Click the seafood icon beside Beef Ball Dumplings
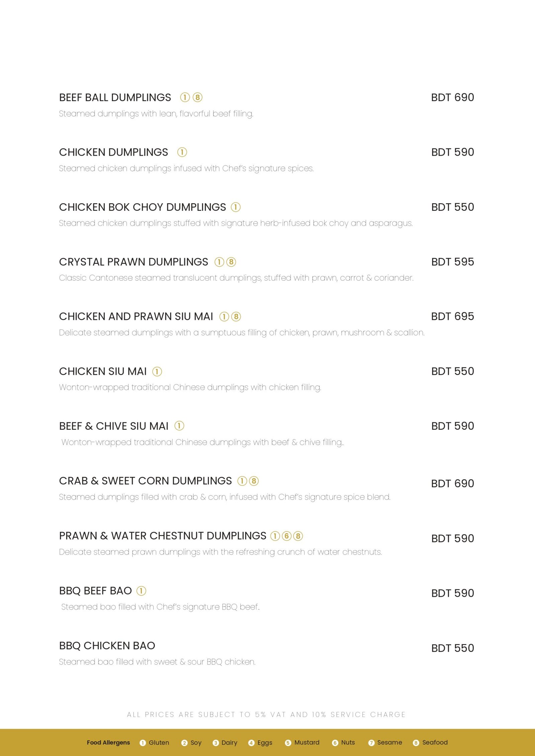Image resolution: width=535 pixels, height=756 pixels. [198, 97]
